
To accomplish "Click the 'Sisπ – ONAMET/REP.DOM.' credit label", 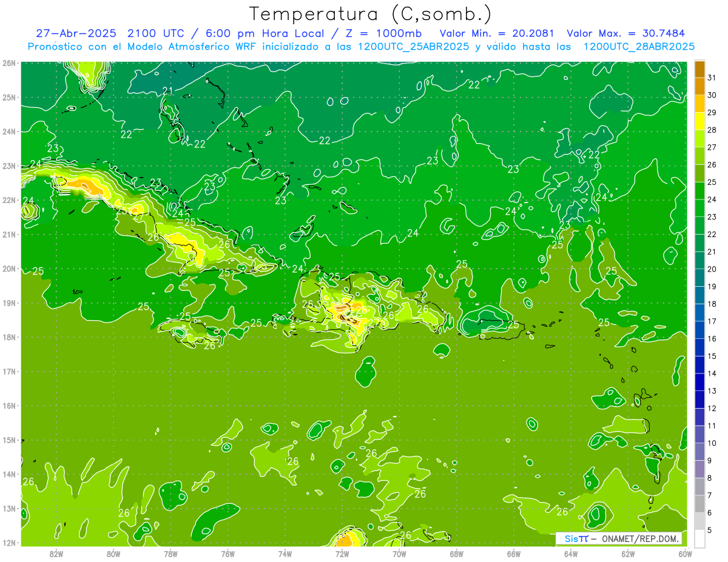I will 619,538.
